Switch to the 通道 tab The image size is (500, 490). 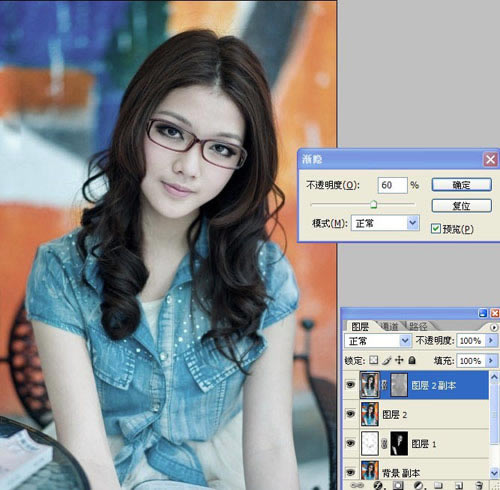click(389, 326)
